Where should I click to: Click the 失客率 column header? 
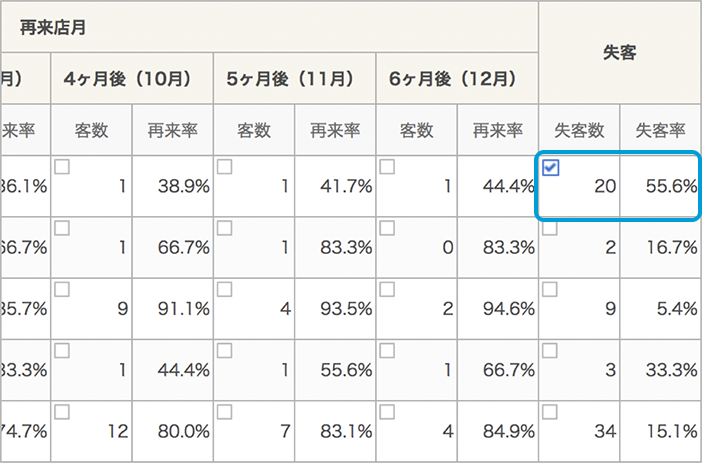[659, 130]
